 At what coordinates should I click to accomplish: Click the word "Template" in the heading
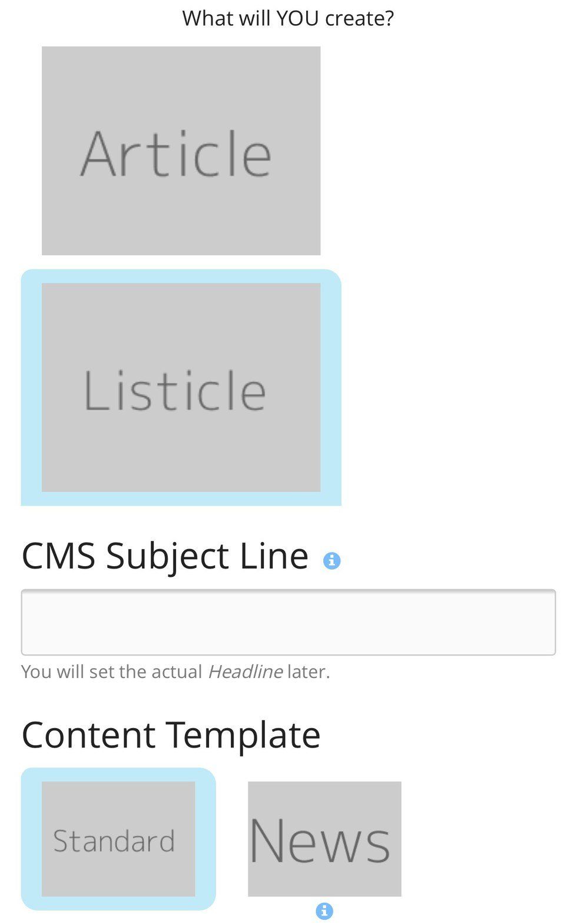(243, 734)
